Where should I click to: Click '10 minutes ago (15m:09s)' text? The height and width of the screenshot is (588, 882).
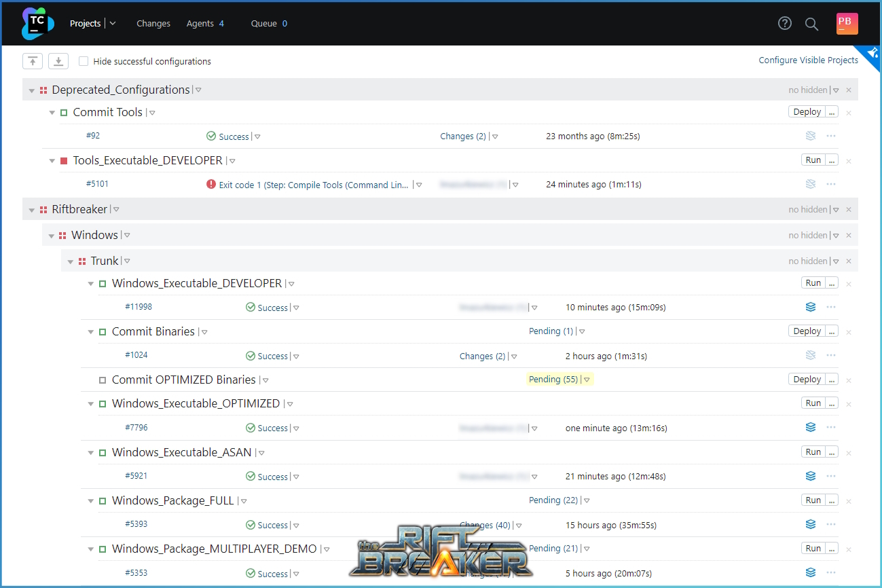pyautogui.click(x=615, y=307)
